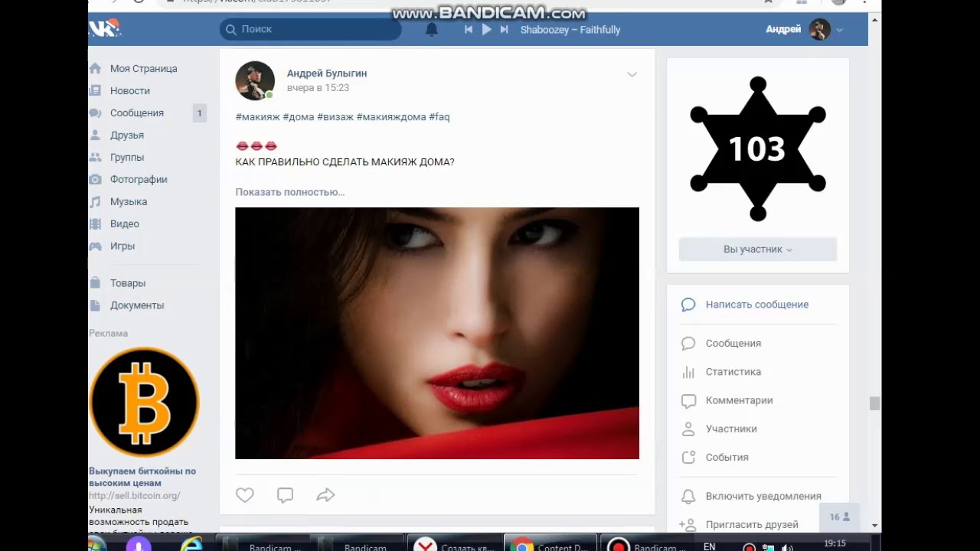Open Друзья list
Image resolution: width=980 pixels, height=551 pixels.
click(127, 135)
